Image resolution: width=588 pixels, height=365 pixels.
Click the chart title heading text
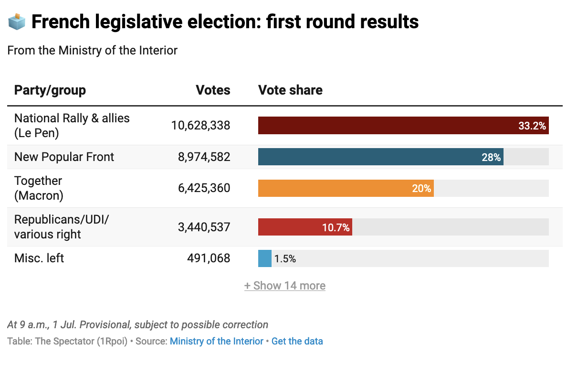[224, 21]
